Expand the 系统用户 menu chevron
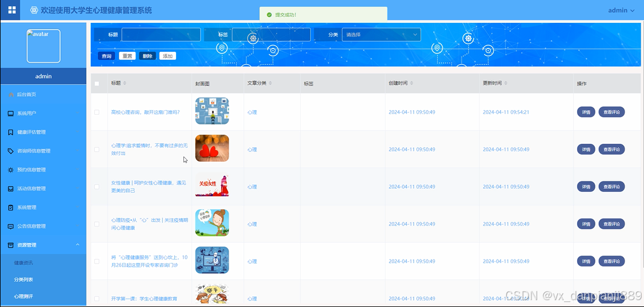The width and height of the screenshot is (644, 307). 78,113
